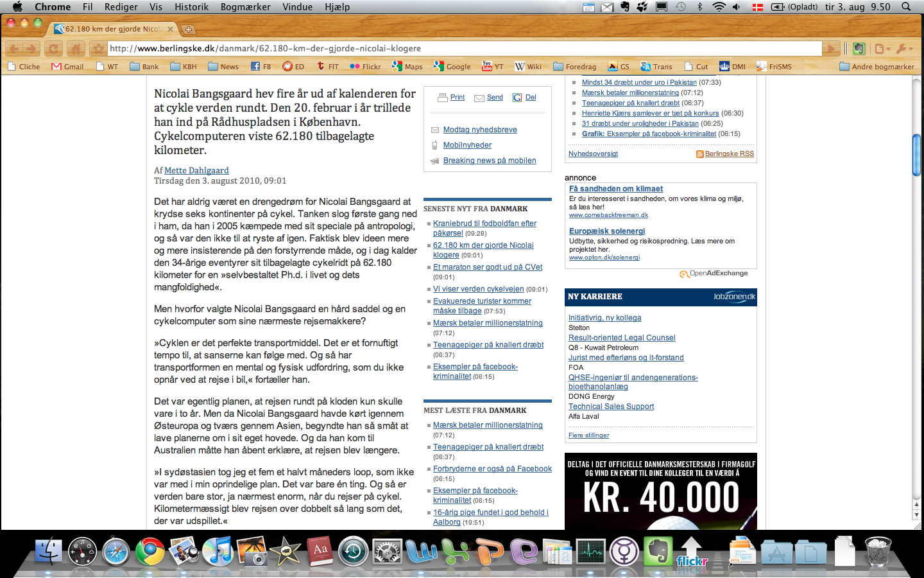The height and width of the screenshot is (578, 924).
Task: Open the Bogmærker menu
Action: tap(246, 7)
